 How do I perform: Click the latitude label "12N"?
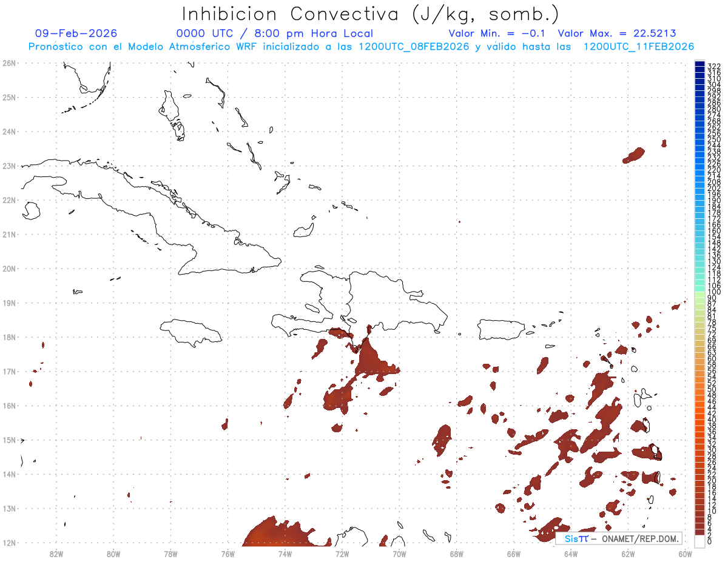pos(8,543)
